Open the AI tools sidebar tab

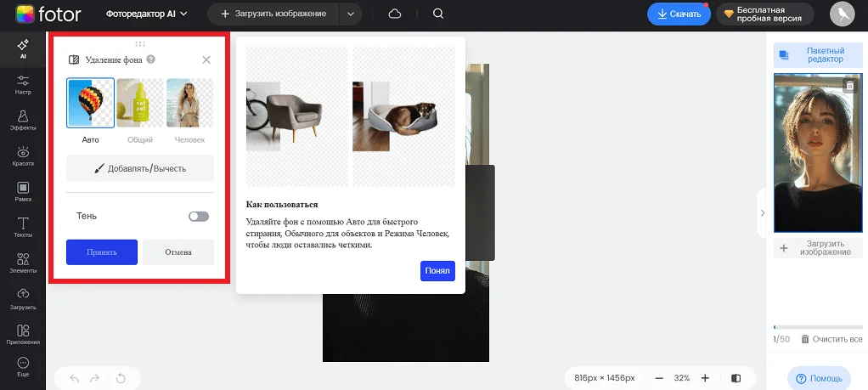(x=23, y=49)
